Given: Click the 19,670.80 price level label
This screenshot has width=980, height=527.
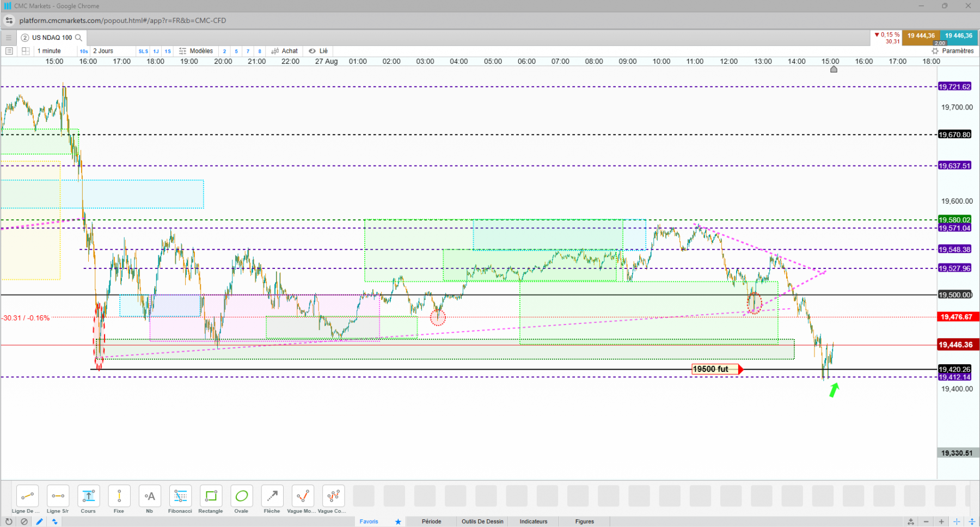Looking at the screenshot, I should click(954, 134).
